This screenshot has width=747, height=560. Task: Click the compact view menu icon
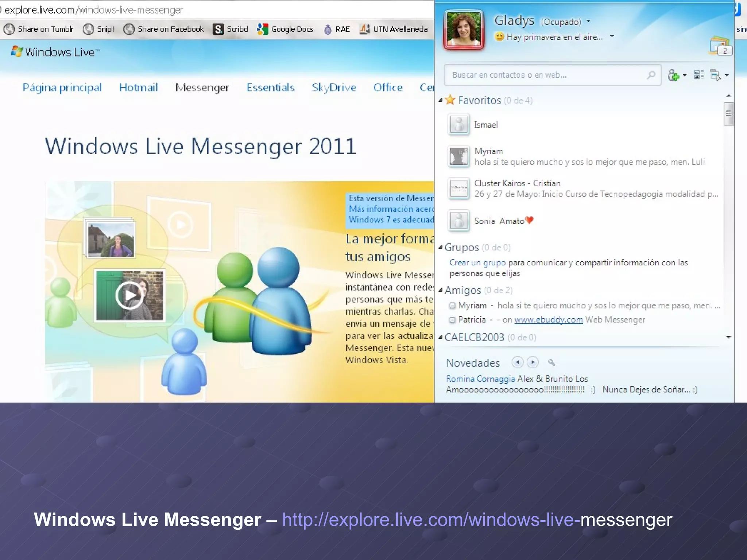pyautogui.click(x=716, y=75)
